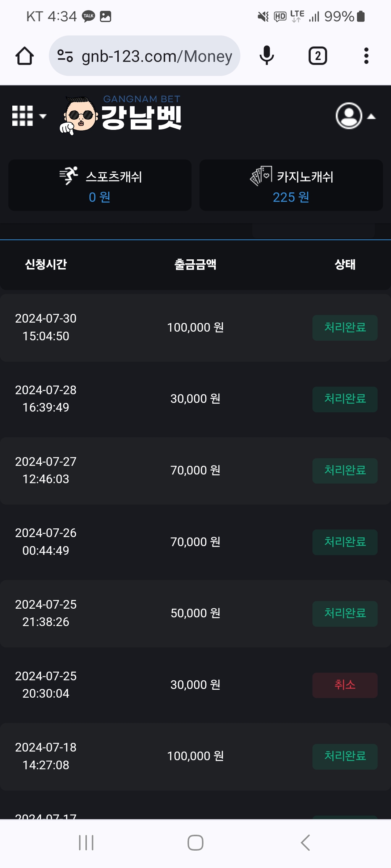Screen dimensions: 391x868
Task: Open the browser three-dot menu
Action: [x=366, y=56]
